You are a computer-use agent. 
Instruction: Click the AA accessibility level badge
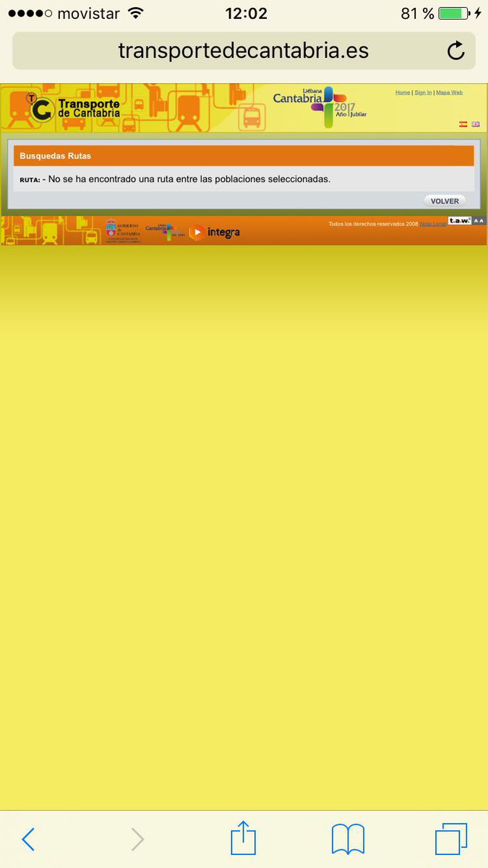click(479, 221)
